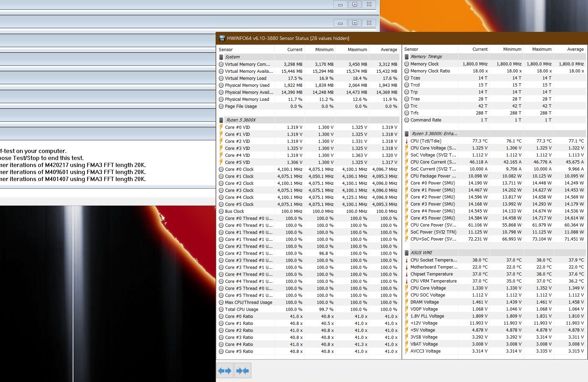588x382 pixels.
Task: Select the ASUS WMI group header icon
Action: click(x=406, y=253)
